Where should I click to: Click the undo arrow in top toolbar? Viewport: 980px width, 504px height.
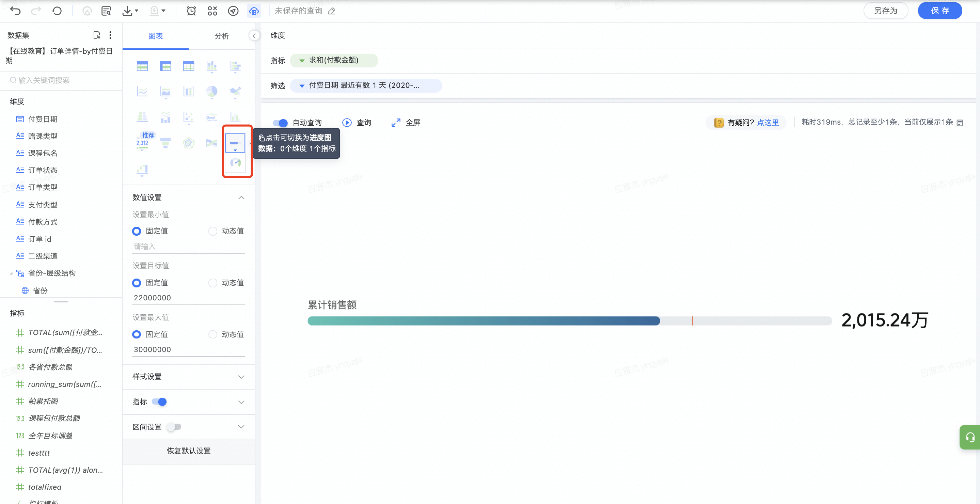coord(15,11)
